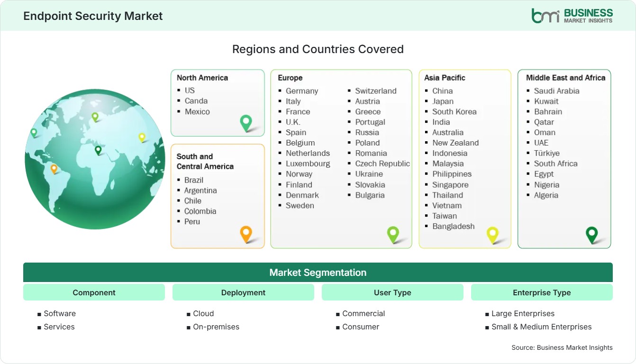Click Türkiye in Middle East list
Screen dimensions: 636x364
pyautogui.click(x=547, y=153)
